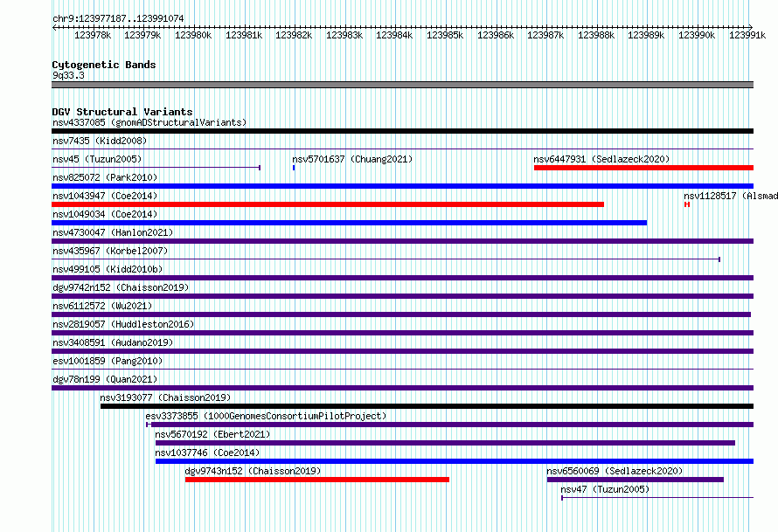
Task: Click the 123987k ruler position
Action: (545, 35)
